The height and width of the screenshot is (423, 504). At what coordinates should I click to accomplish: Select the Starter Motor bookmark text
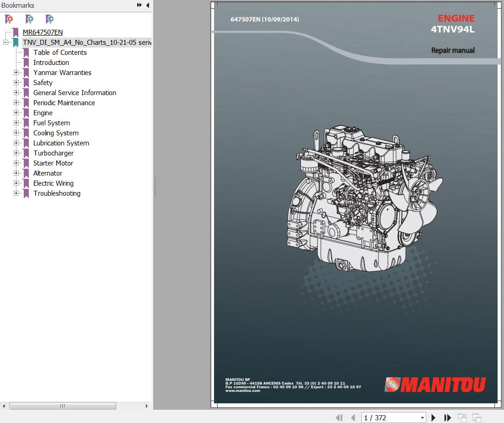click(x=53, y=163)
